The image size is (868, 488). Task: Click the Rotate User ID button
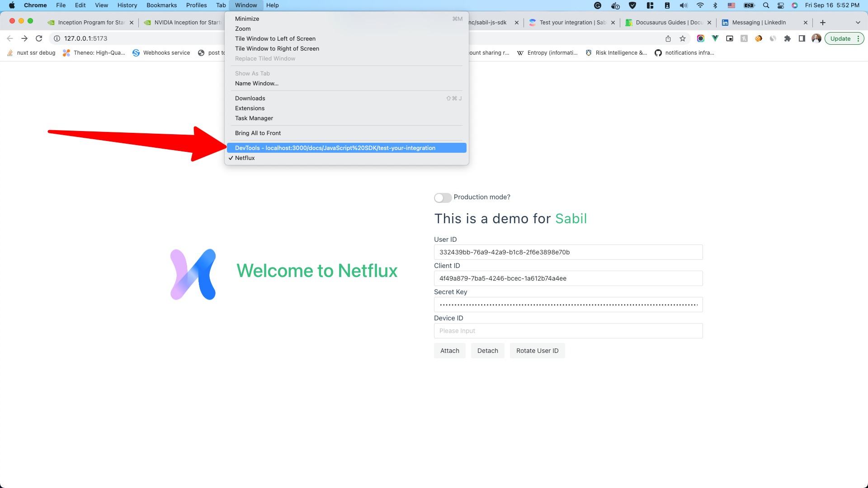click(x=537, y=351)
